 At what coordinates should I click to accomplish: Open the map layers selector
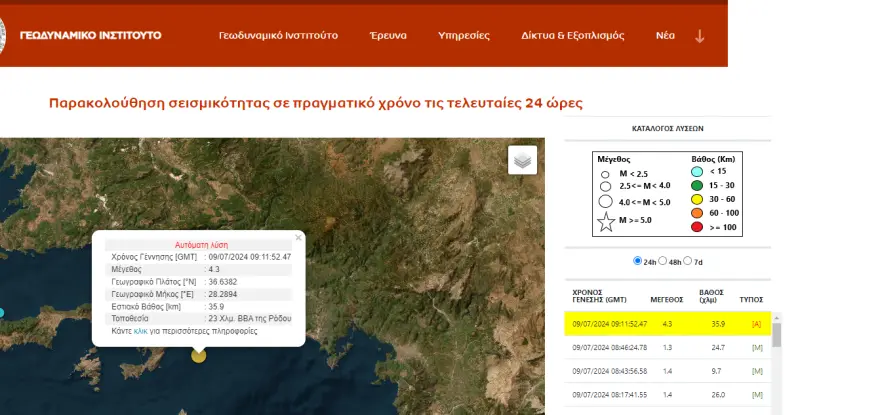pyautogui.click(x=523, y=160)
